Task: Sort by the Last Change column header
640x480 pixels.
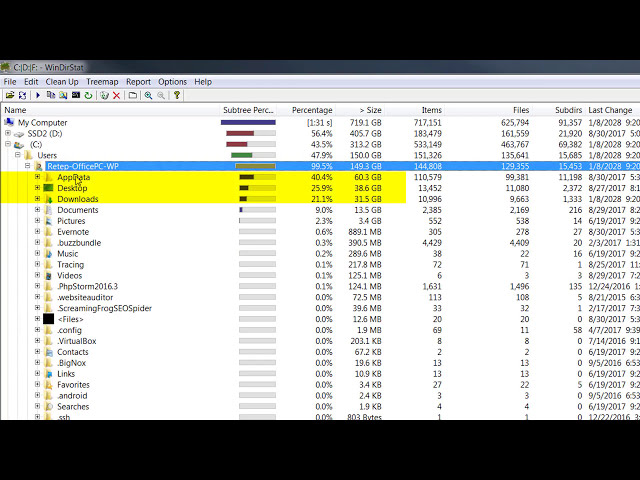Action: click(x=612, y=110)
